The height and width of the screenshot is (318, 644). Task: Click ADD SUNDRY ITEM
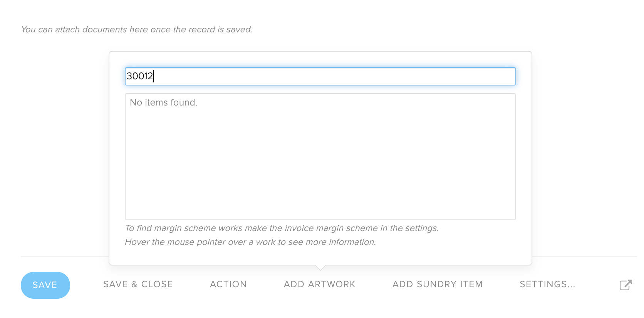[x=438, y=285]
